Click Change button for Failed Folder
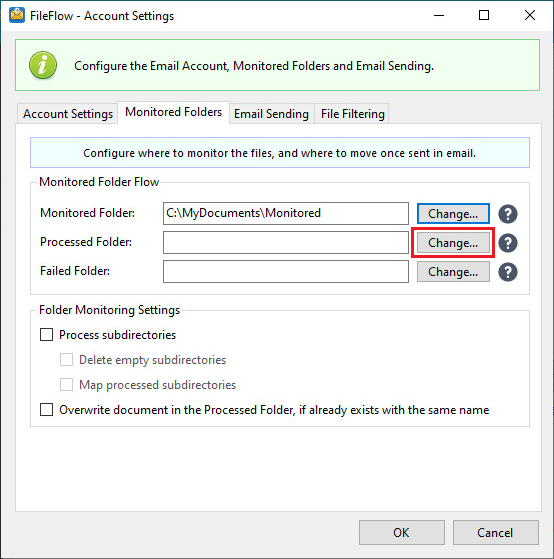This screenshot has width=554, height=559. tap(453, 272)
